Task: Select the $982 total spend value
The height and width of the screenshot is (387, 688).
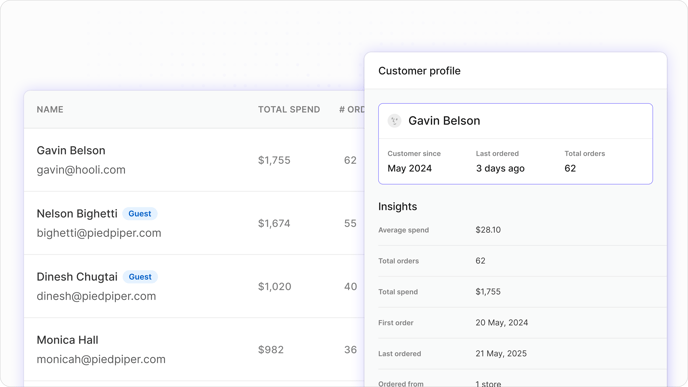Action: coord(271,350)
